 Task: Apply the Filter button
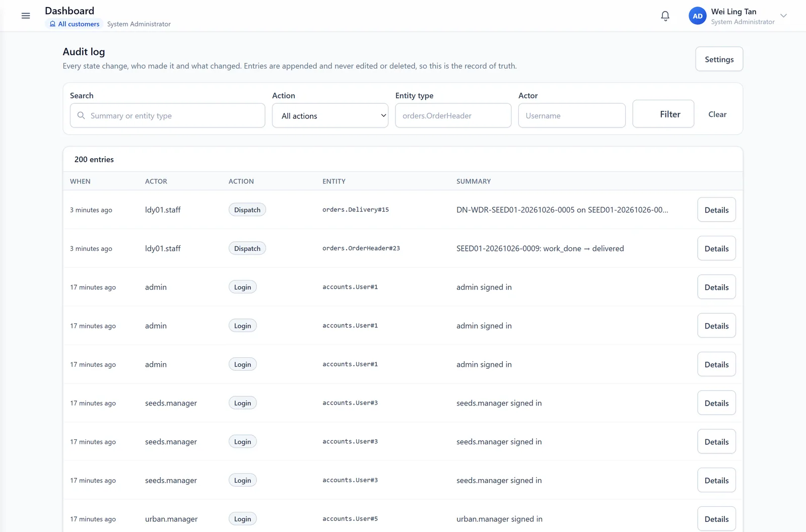pos(663,114)
